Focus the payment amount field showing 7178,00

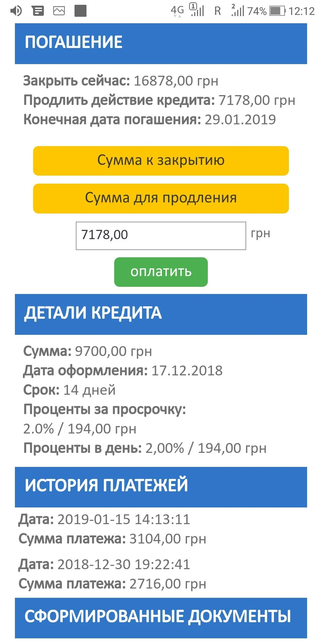(x=161, y=236)
